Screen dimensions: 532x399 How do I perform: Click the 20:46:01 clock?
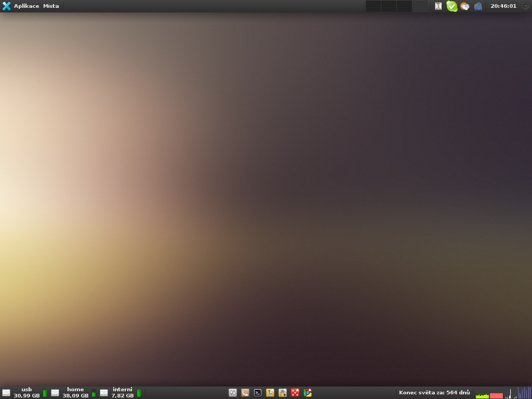click(503, 6)
